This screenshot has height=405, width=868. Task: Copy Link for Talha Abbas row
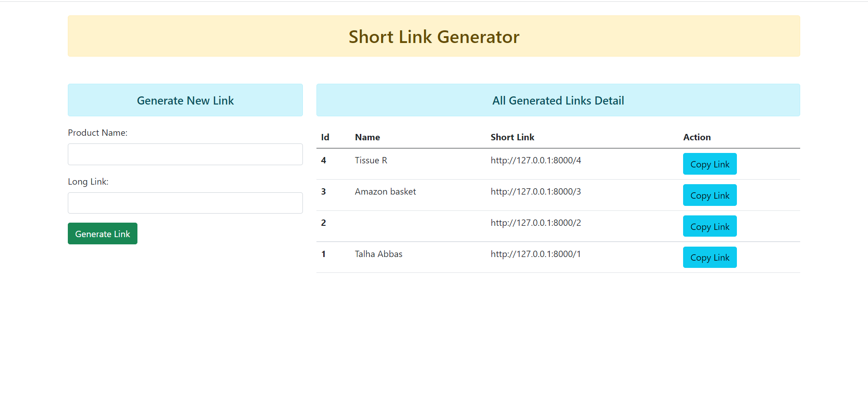709,257
